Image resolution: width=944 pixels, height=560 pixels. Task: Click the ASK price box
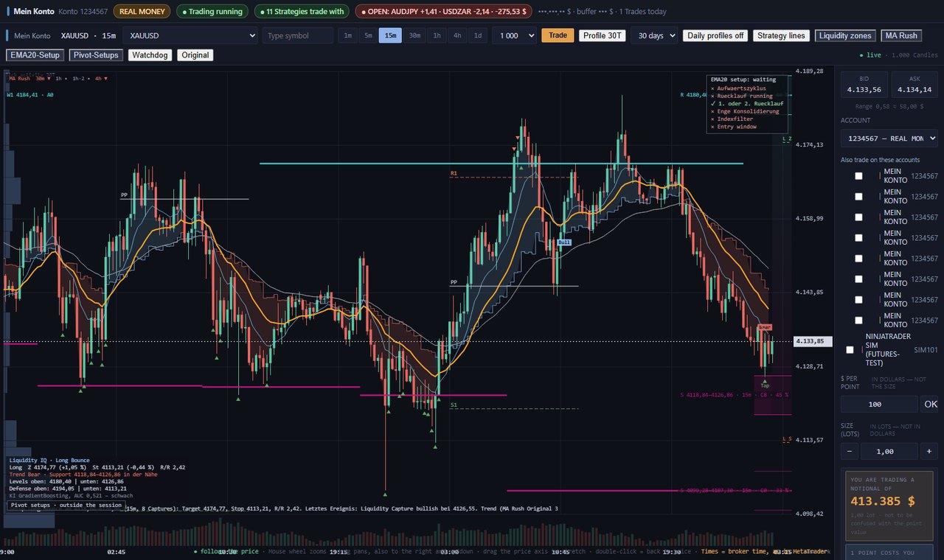(x=914, y=85)
